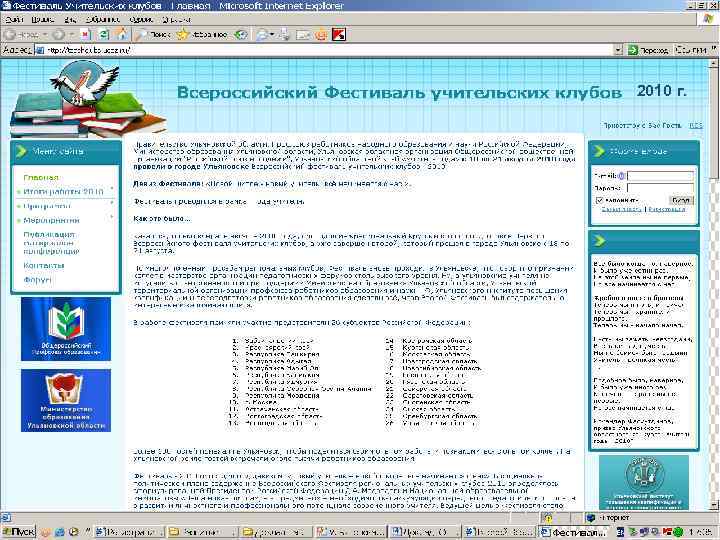The image size is (720, 540).
Task: Click the Forward navigation arrow
Action: pos(59,34)
